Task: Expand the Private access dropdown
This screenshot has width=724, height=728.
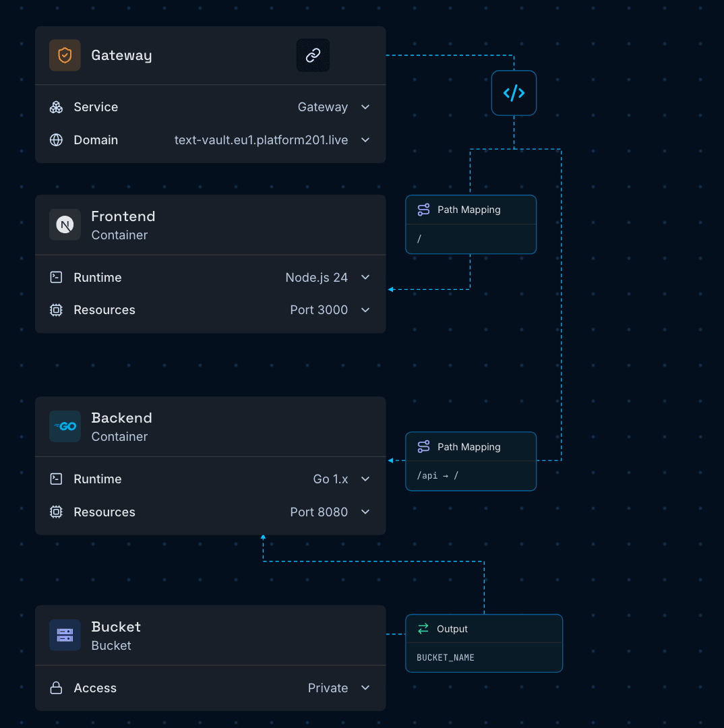Action: pyautogui.click(x=365, y=688)
